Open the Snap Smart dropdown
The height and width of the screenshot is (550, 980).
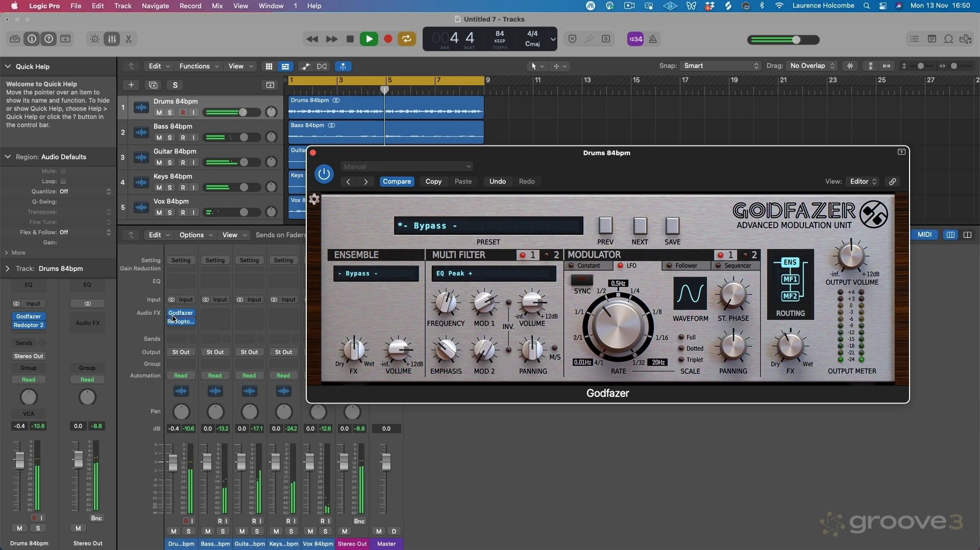[721, 66]
